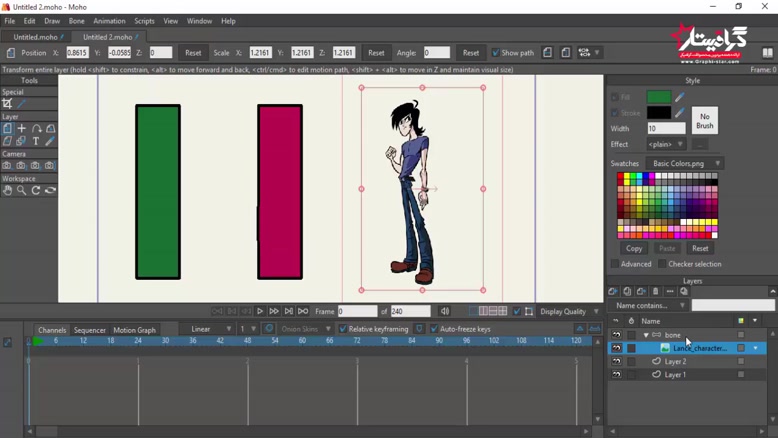
Task: Click the stroke Width input field
Action: (x=666, y=128)
